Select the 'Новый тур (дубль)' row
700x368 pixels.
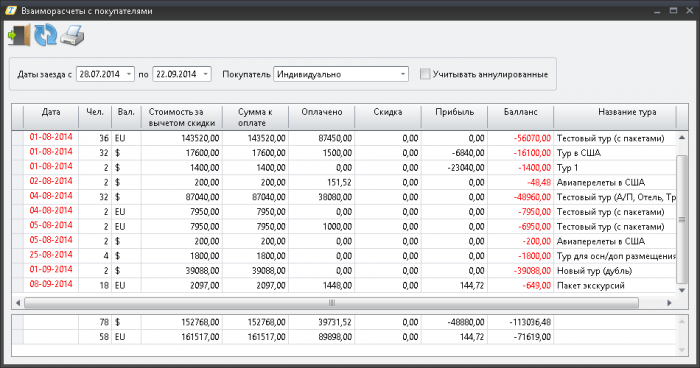point(344,271)
